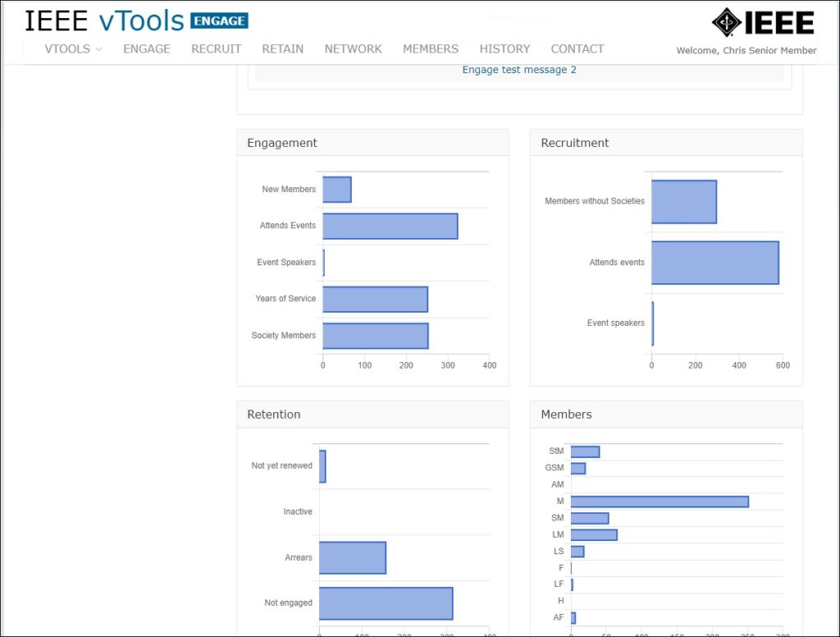Click the Event speakers bar in Recruitment

[654, 323]
